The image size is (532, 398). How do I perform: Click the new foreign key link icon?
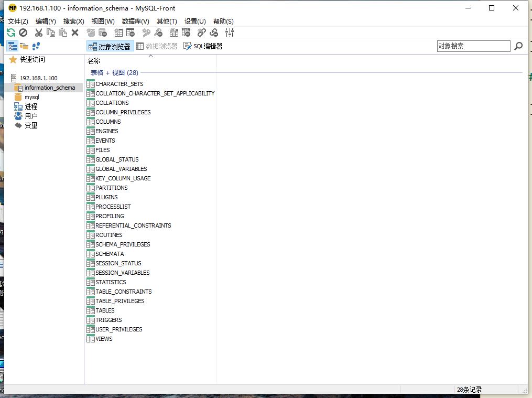click(x=202, y=33)
